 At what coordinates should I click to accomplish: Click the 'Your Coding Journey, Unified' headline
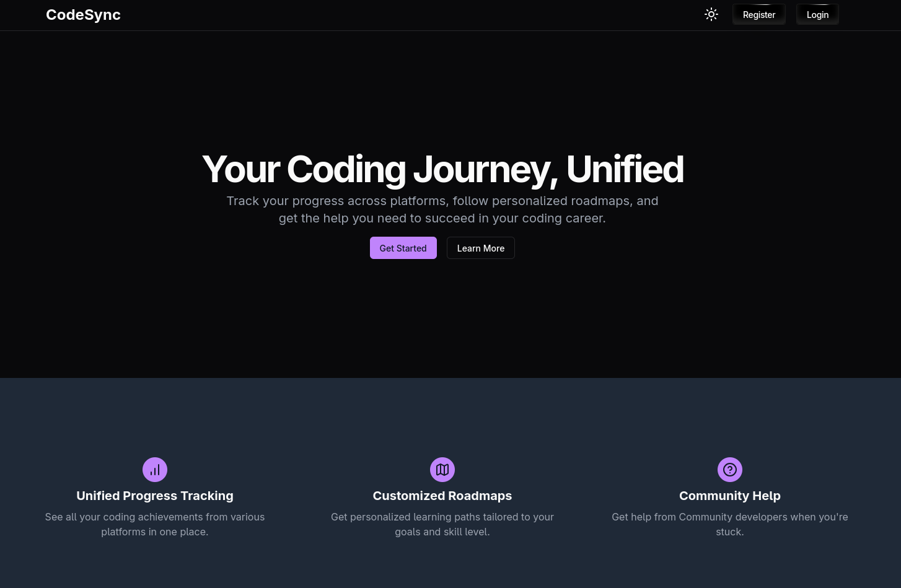pyautogui.click(x=442, y=169)
